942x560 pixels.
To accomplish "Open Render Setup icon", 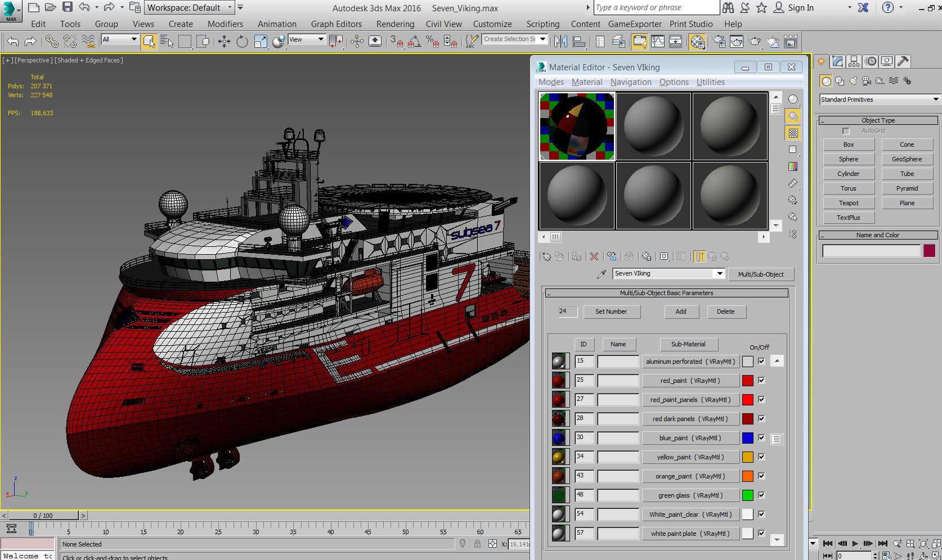I will pyautogui.click(x=719, y=41).
